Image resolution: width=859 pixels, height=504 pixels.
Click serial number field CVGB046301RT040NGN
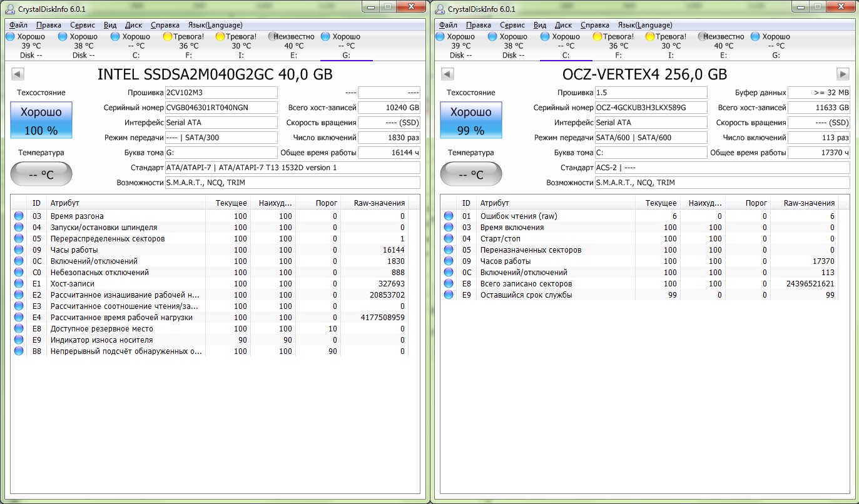point(221,108)
